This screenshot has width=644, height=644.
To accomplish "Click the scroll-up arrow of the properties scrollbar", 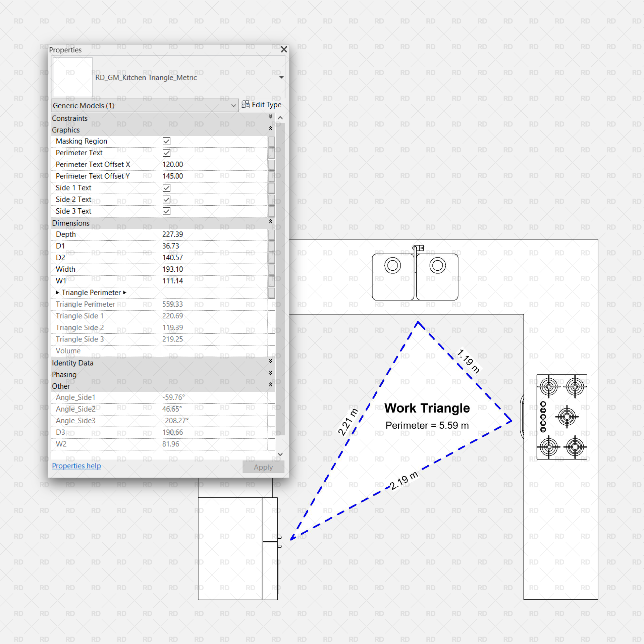I will [x=280, y=118].
